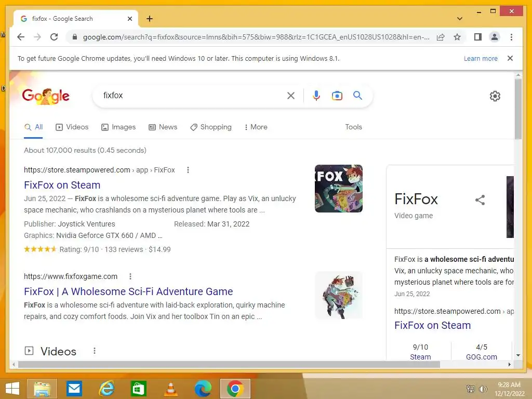Screen dimensions: 532x399
Task: Open Chrome profile avatar menu
Action: click(x=495, y=37)
